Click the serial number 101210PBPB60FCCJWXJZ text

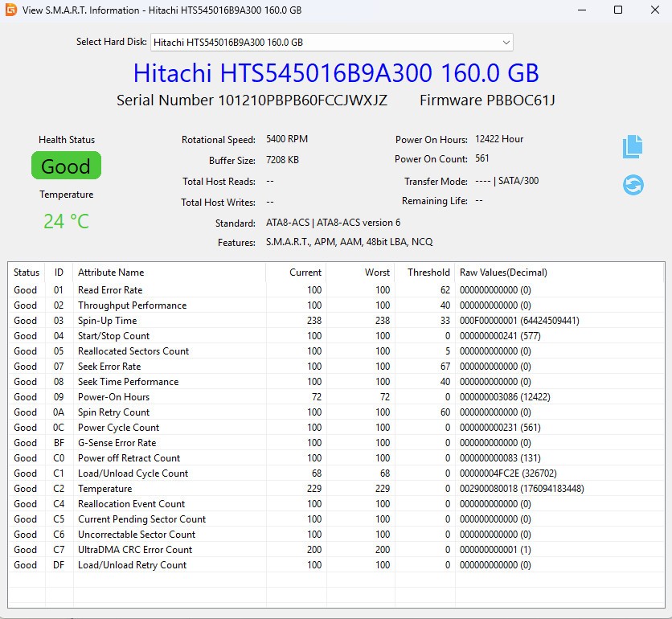pos(302,100)
